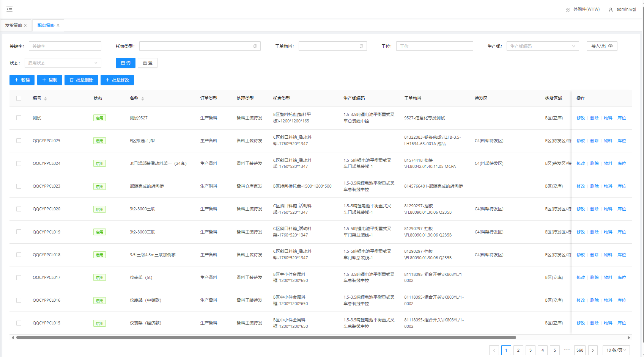Open the 导入\出 menu button
This screenshot has height=357, width=644.
pos(602,46)
